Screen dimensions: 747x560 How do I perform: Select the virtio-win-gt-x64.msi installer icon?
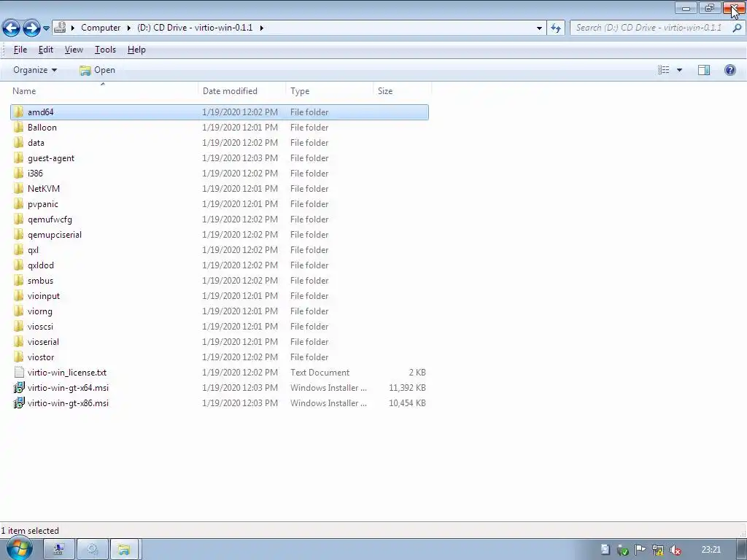18,388
